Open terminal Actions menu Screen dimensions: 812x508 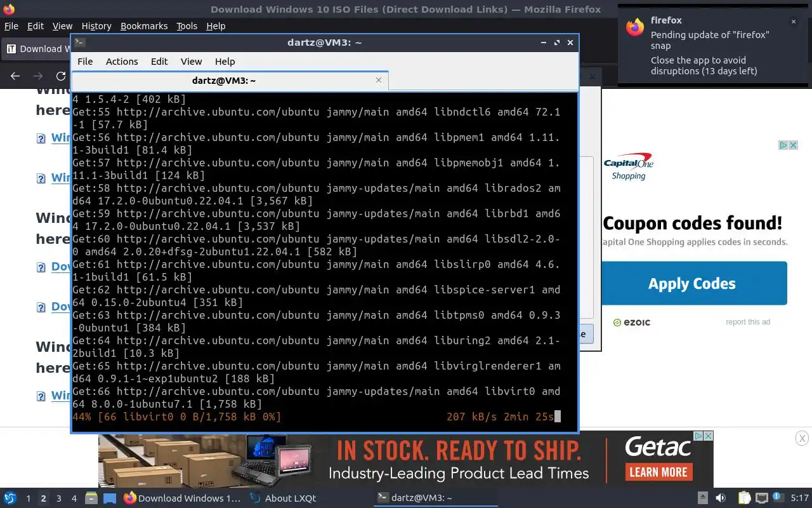point(122,61)
